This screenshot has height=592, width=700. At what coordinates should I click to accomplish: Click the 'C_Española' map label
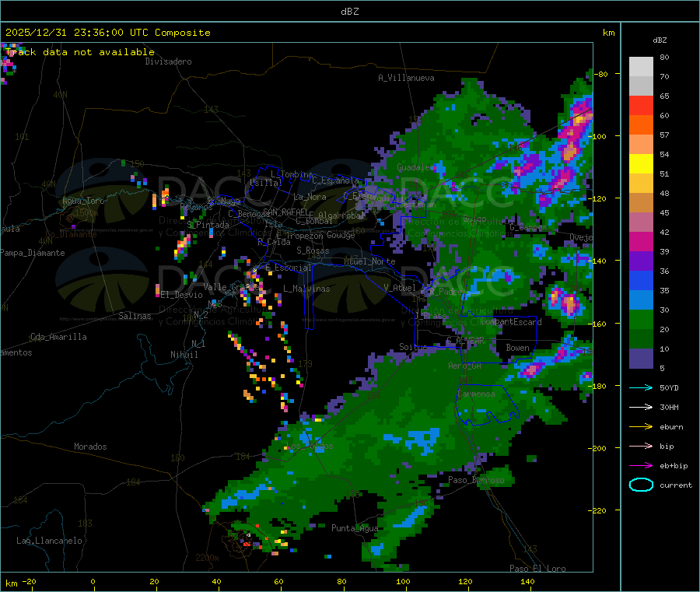click(335, 180)
